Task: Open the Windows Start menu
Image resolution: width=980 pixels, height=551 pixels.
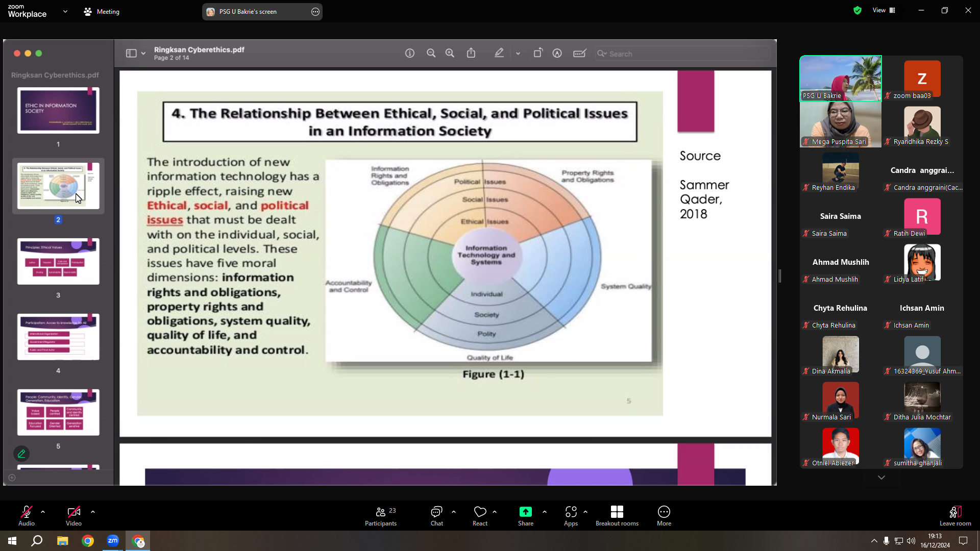Action: click(x=12, y=541)
